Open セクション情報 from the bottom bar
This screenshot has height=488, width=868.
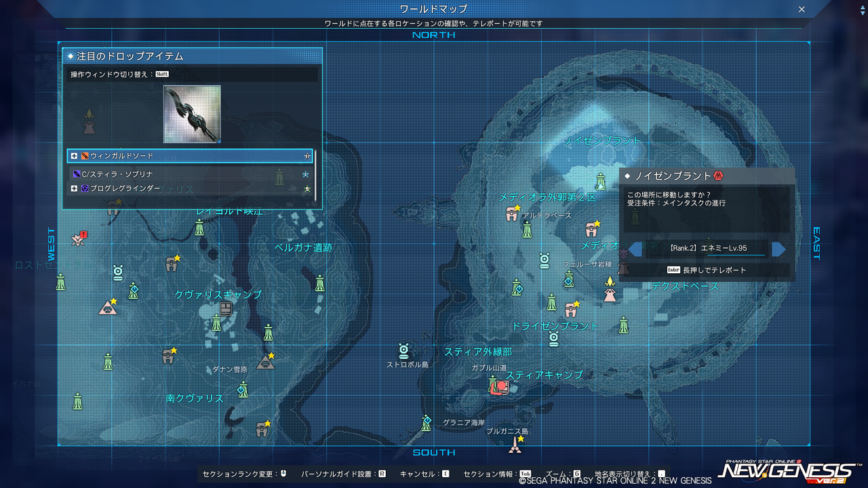[498, 474]
